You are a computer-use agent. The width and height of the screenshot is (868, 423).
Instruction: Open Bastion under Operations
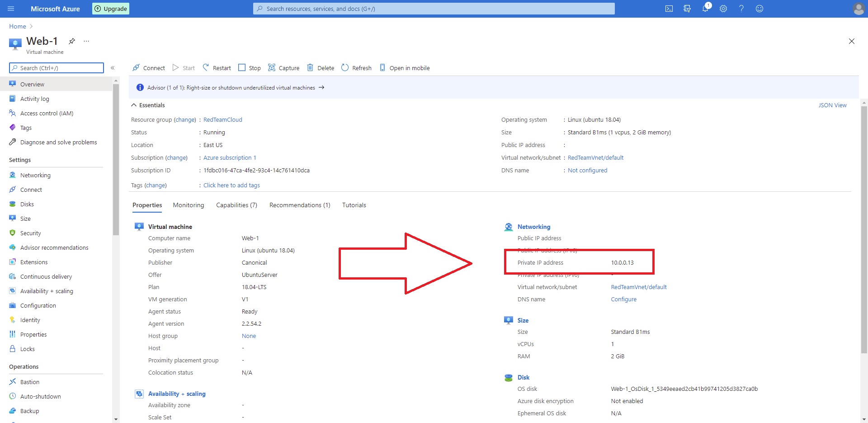(30, 382)
